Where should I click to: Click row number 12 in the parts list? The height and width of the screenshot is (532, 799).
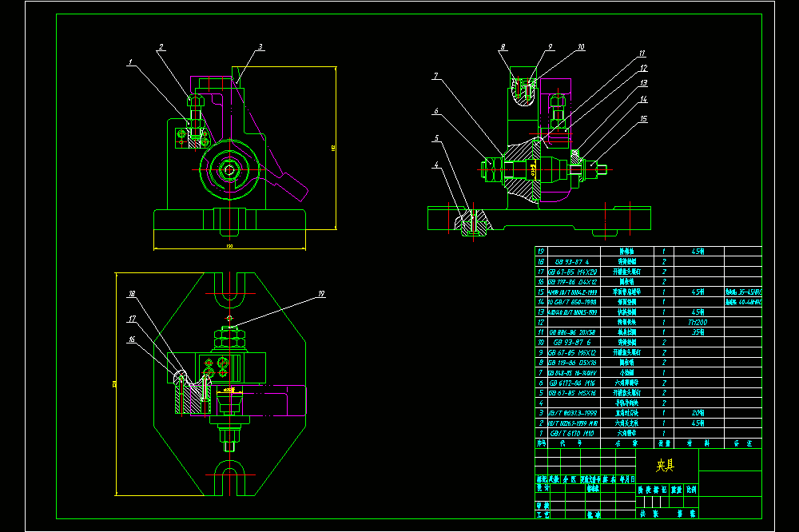pyautogui.click(x=541, y=322)
